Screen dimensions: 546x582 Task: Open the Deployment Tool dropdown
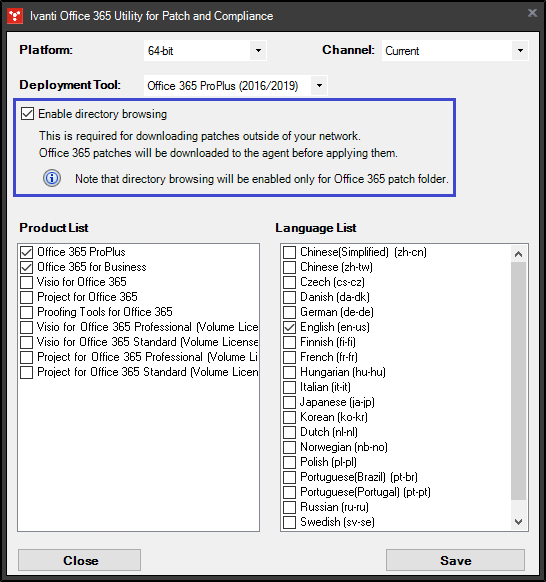point(319,86)
